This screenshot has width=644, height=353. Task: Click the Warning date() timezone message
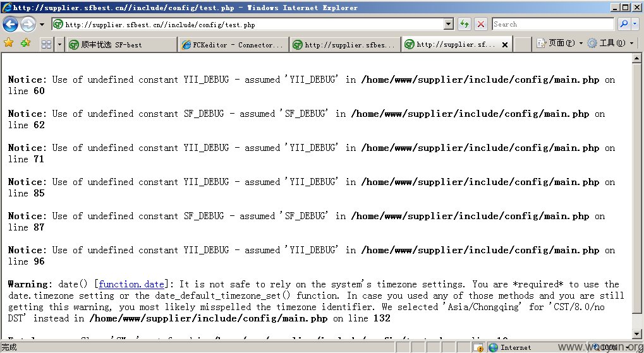pyautogui.click(x=316, y=301)
